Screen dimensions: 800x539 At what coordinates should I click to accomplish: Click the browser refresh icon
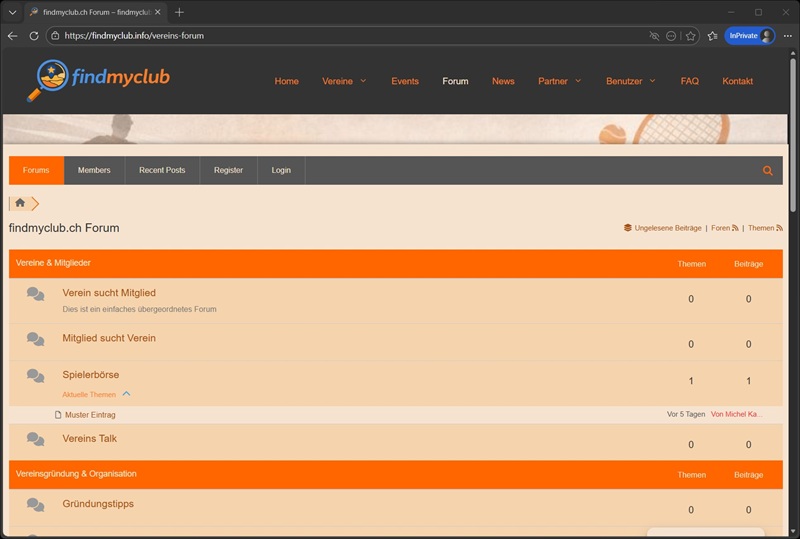(34, 35)
